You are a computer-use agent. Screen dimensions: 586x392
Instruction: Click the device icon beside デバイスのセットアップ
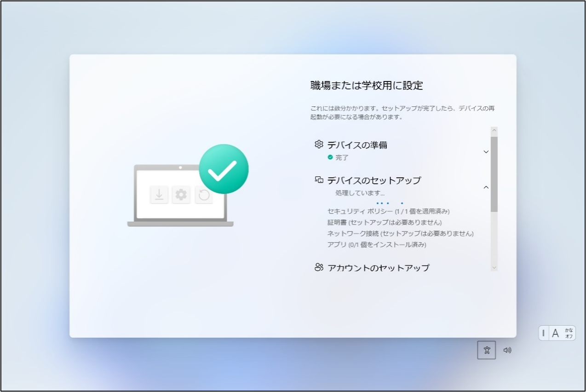click(x=319, y=179)
